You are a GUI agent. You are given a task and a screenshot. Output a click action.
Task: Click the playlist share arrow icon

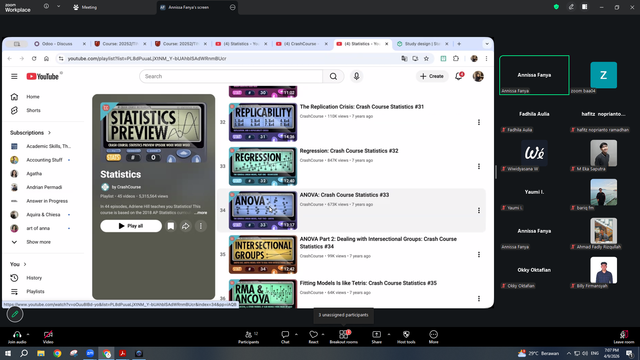(186, 226)
